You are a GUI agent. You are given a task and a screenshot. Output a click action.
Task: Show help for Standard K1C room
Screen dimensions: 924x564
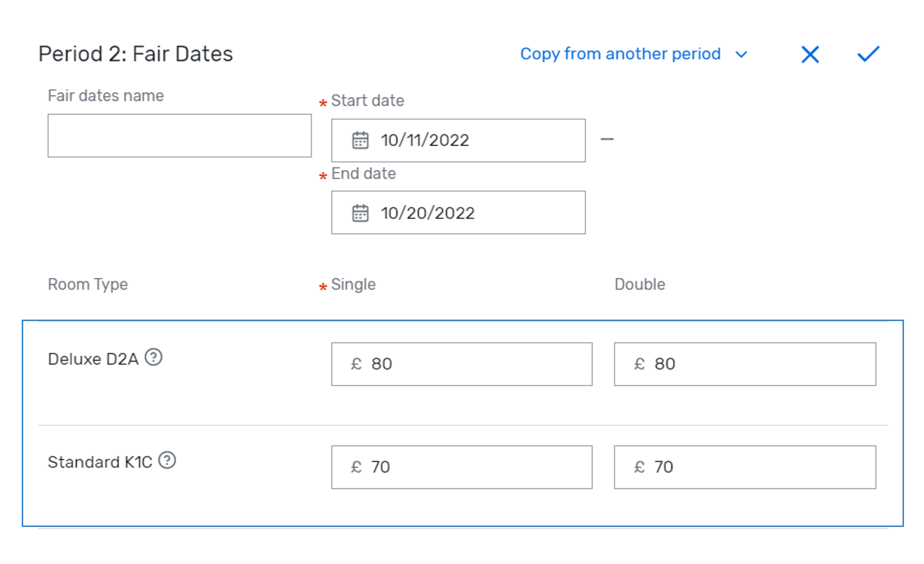(167, 460)
